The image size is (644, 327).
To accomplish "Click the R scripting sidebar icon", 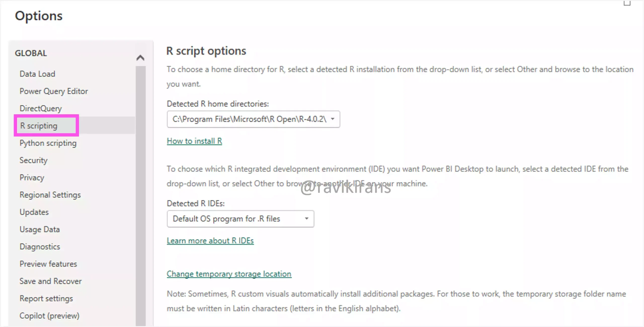I will click(x=38, y=126).
